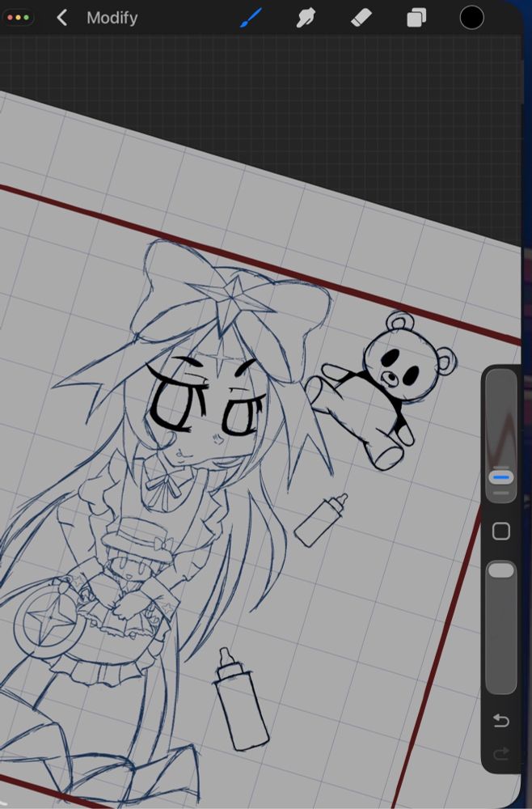The height and width of the screenshot is (809, 532).
Task: Select the Smudge tool
Action: pyautogui.click(x=306, y=18)
